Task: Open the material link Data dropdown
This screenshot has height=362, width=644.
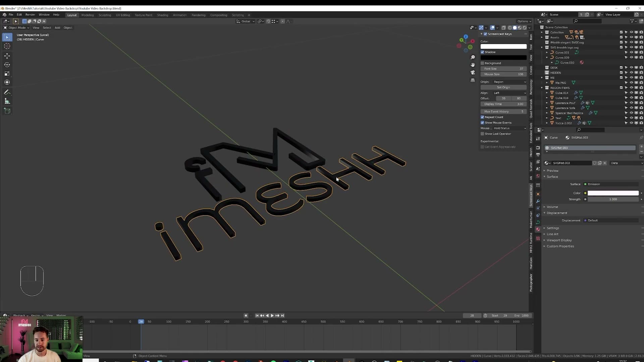Action: pos(626,163)
